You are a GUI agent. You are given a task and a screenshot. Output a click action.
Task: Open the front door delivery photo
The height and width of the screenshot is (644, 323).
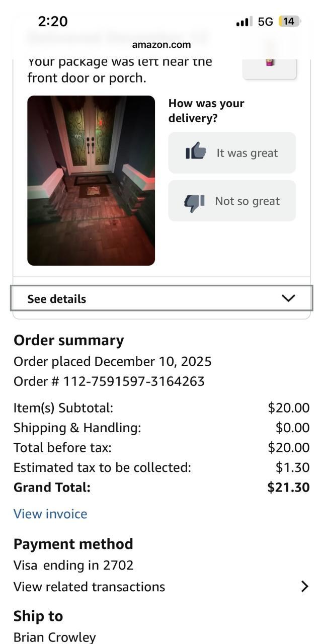pos(91,180)
